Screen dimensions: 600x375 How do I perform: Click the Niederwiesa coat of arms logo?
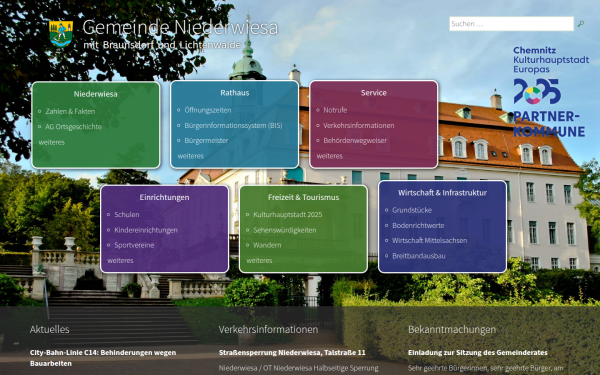[61, 34]
